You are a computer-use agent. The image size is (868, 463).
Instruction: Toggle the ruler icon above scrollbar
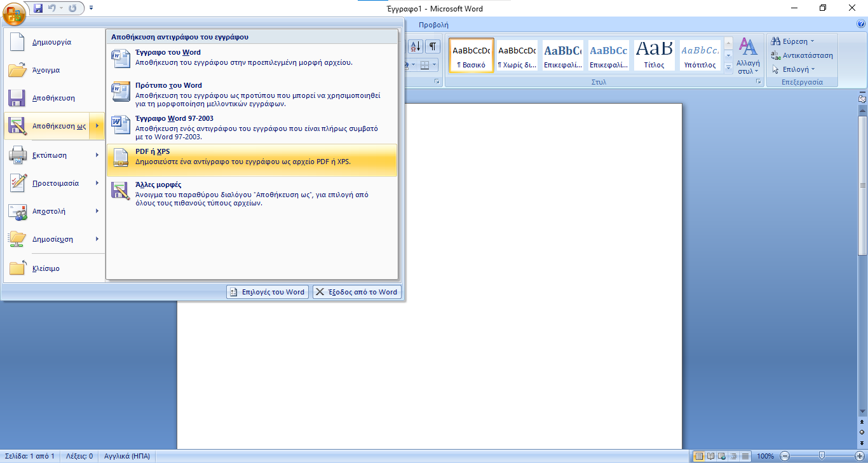862,99
